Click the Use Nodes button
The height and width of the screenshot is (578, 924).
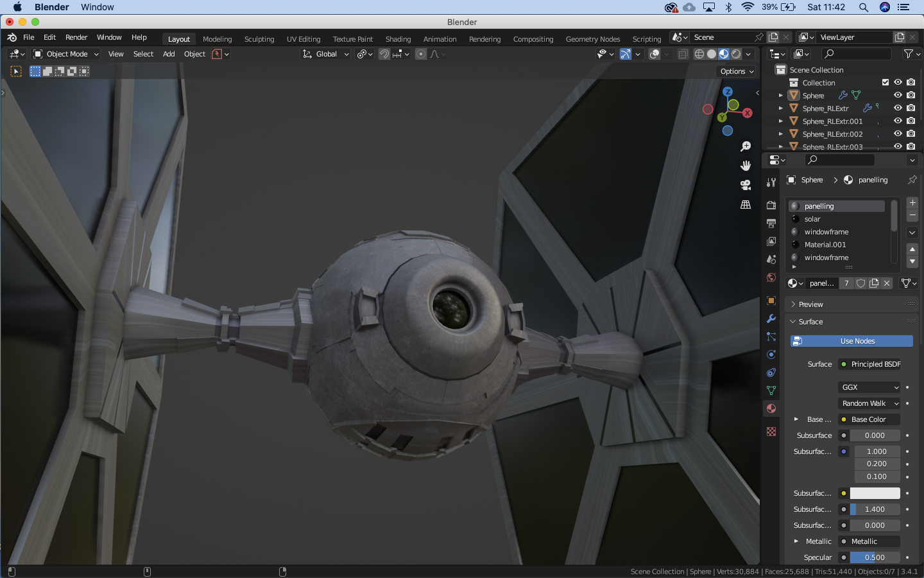coord(851,341)
